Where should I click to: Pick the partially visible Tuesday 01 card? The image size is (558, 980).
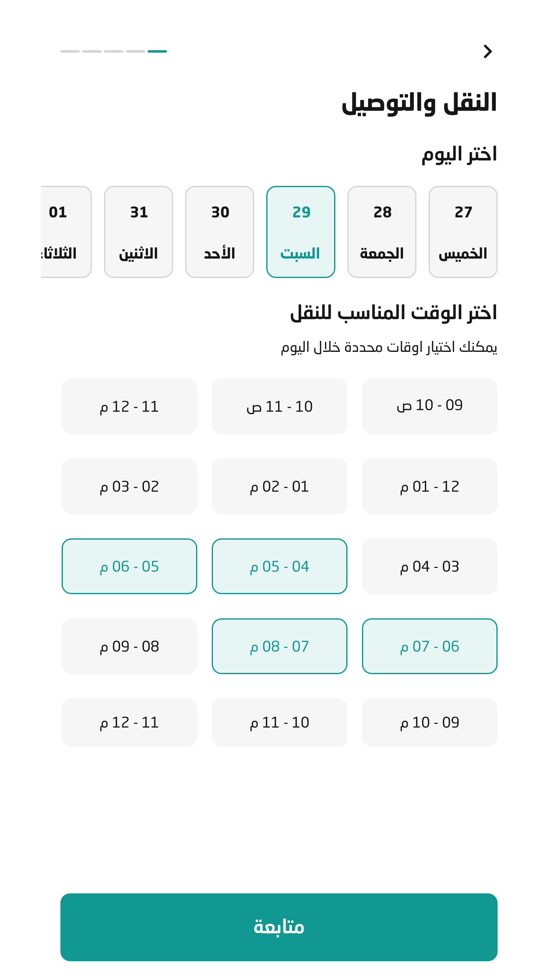pos(66,232)
